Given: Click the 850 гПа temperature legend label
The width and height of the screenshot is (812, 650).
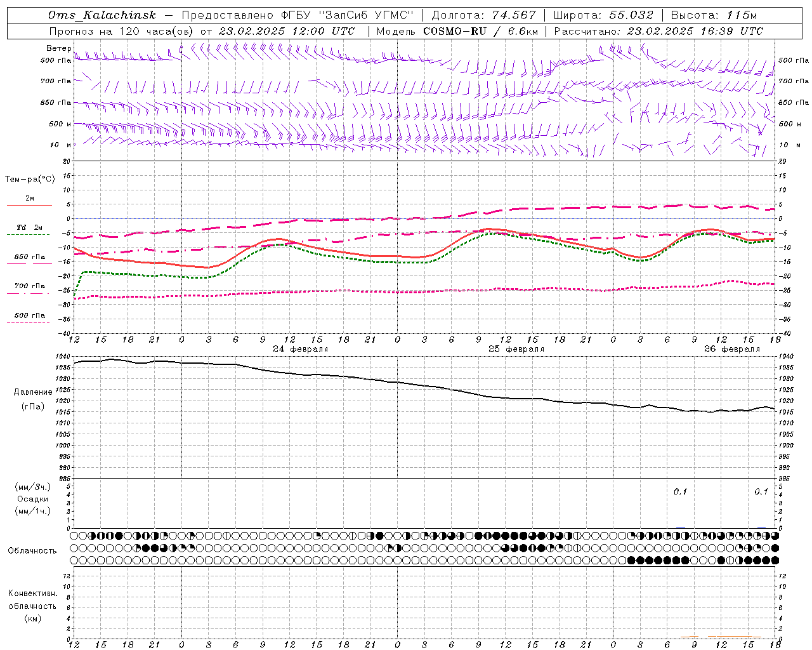Looking at the screenshot, I should [x=30, y=257].
